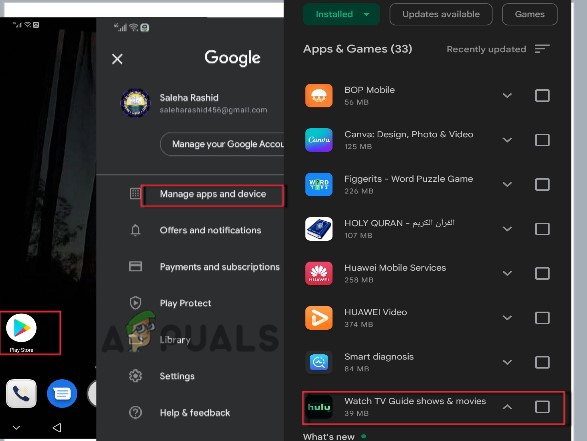Click the BOP Mobile app icon
This screenshot has width=587, height=441.
click(319, 95)
